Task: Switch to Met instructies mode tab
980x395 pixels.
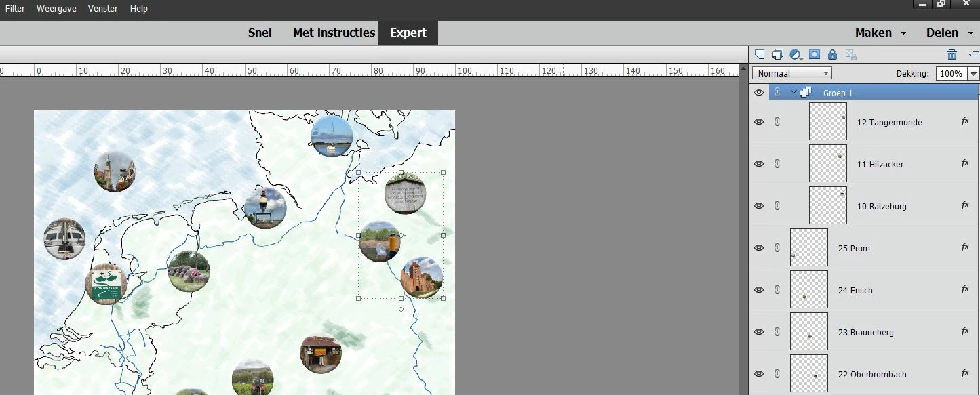Action: 334,33
